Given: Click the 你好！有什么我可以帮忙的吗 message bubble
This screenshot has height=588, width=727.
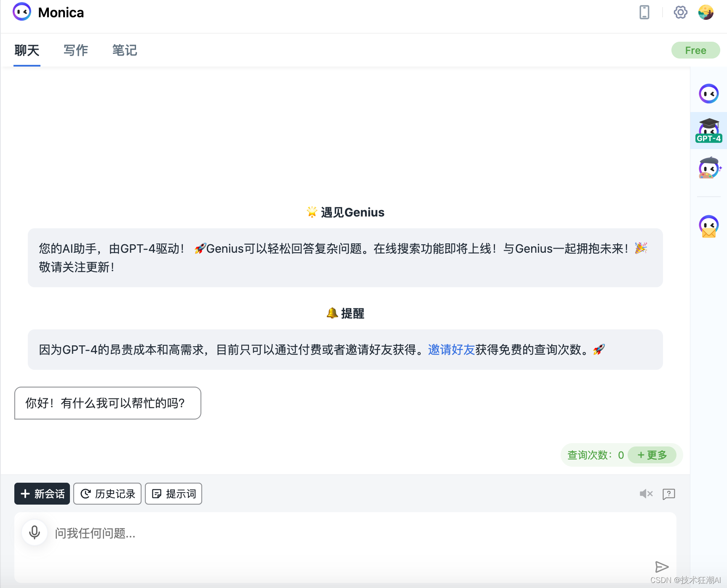Looking at the screenshot, I should (x=108, y=403).
